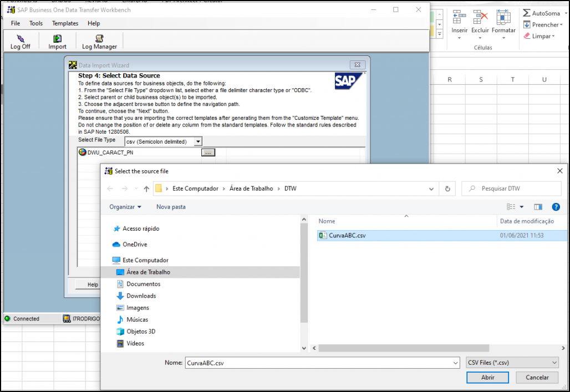Toggle the preview pane icon
Screen dimensions: 570x392
[538, 207]
